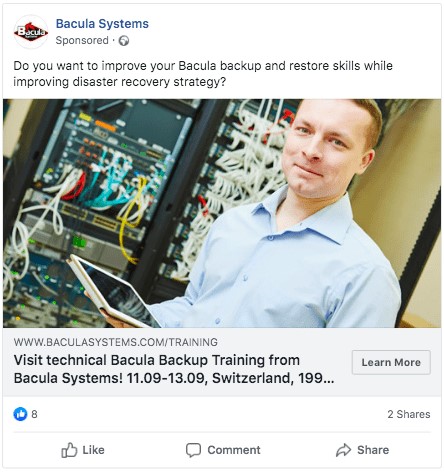Show the 2 Shares list
The width and height of the screenshot is (444, 472).
pos(409,414)
